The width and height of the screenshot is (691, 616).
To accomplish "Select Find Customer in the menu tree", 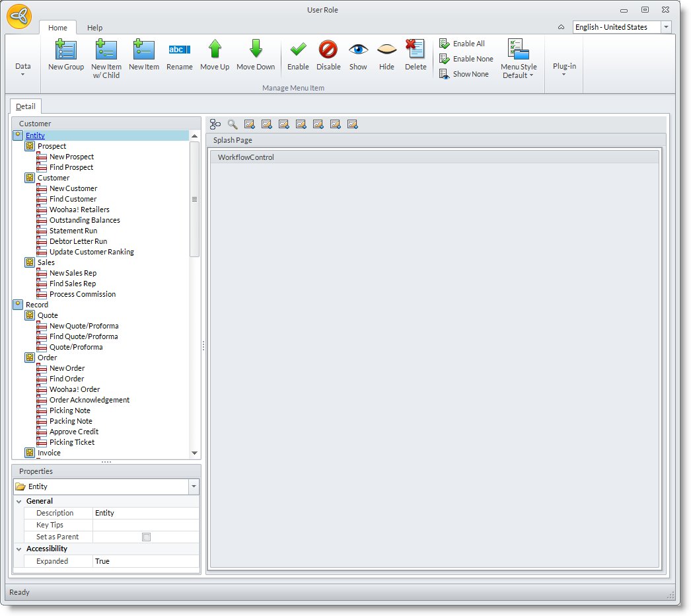I will click(x=73, y=199).
